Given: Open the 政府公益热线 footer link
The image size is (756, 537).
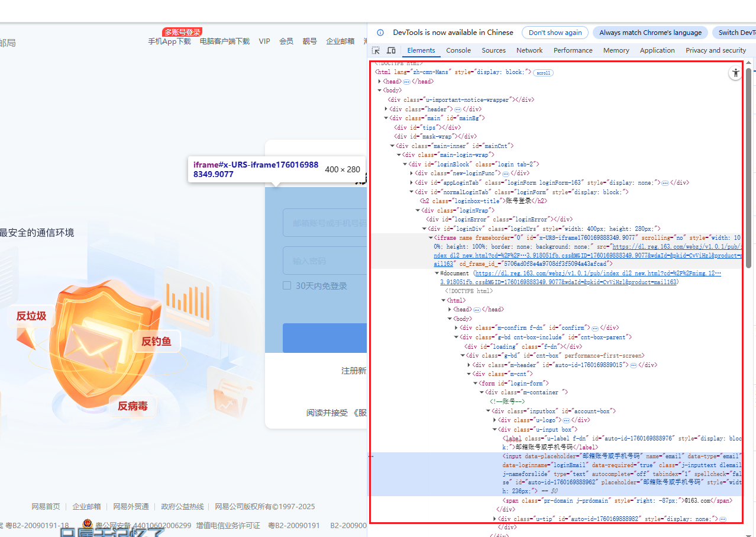Looking at the screenshot, I should click(182, 507).
